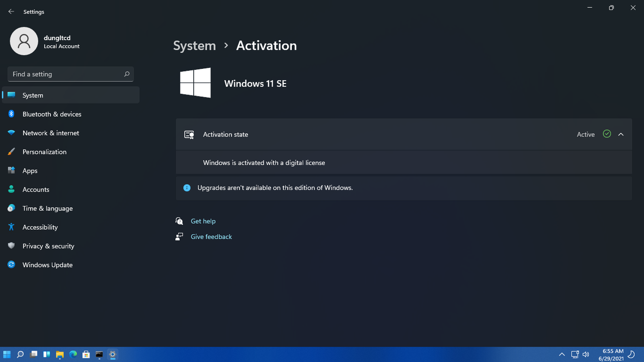Click the volume speaker icon in the tray
This screenshot has height=362, width=644.
coord(586,354)
